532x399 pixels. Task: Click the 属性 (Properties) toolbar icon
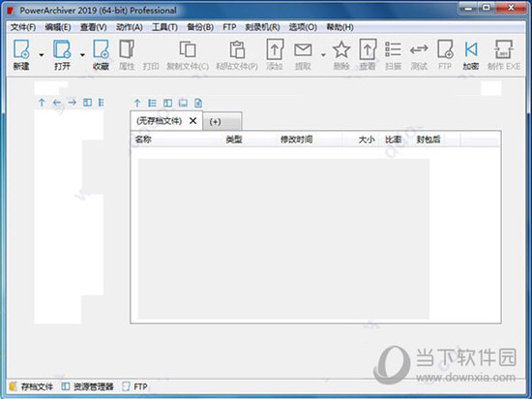[x=127, y=49]
